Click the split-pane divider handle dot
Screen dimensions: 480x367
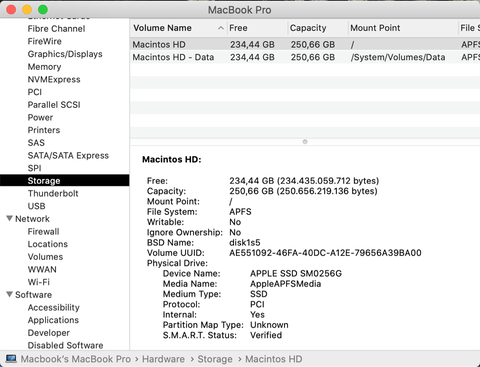click(x=305, y=142)
